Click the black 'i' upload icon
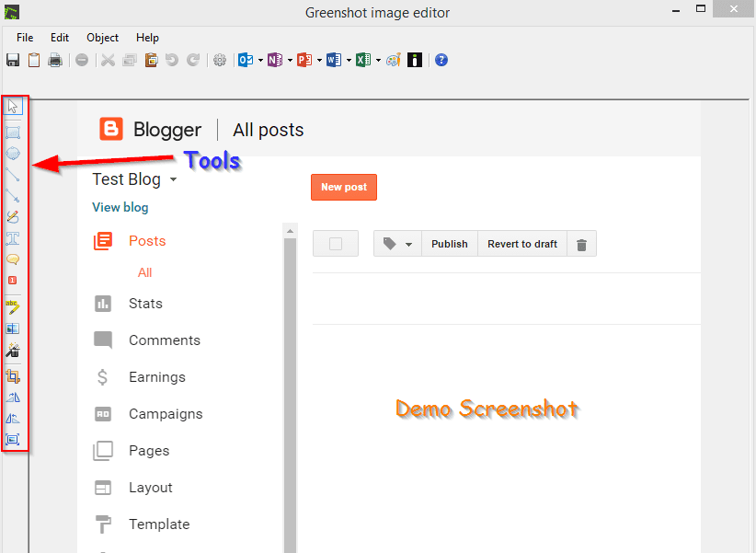 click(x=415, y=61)
